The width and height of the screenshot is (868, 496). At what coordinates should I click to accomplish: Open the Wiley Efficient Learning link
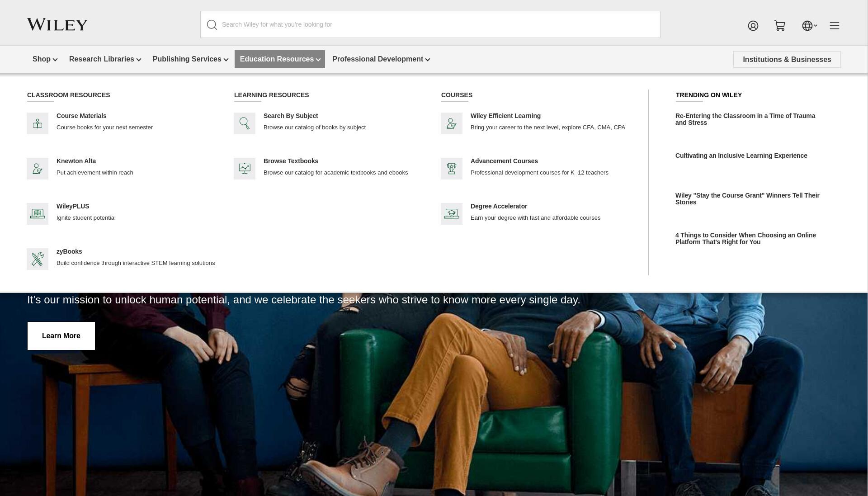point(505,116)
